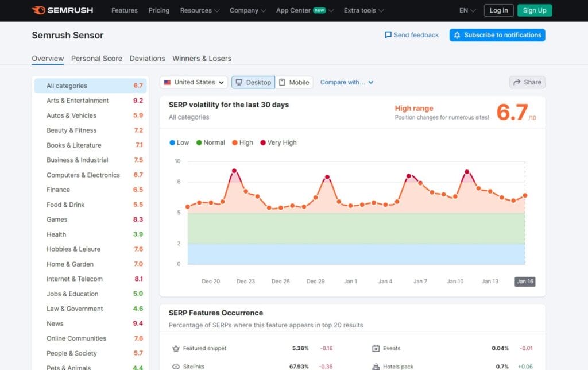Select the Games category

pos(90,219)
